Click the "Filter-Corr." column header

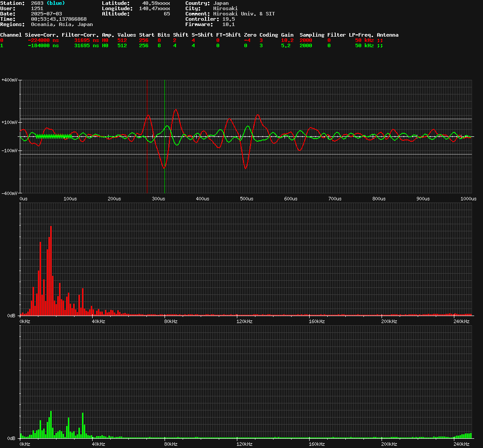coord(80,35)
